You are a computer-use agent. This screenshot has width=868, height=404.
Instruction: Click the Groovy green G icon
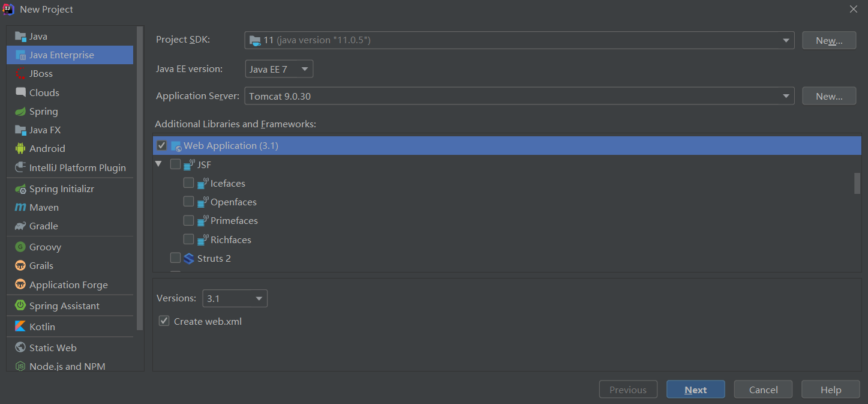tap(20, 247)
